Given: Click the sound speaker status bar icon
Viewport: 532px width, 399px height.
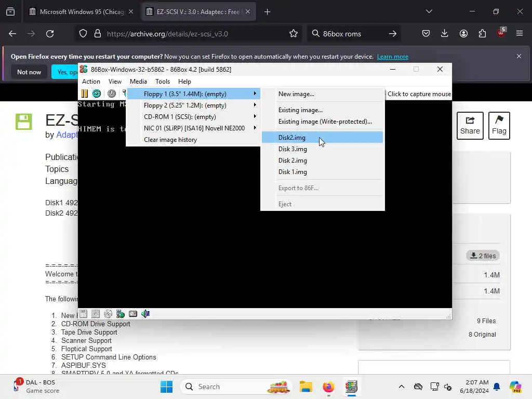Looking at the screenshot, I should point(145,314).
